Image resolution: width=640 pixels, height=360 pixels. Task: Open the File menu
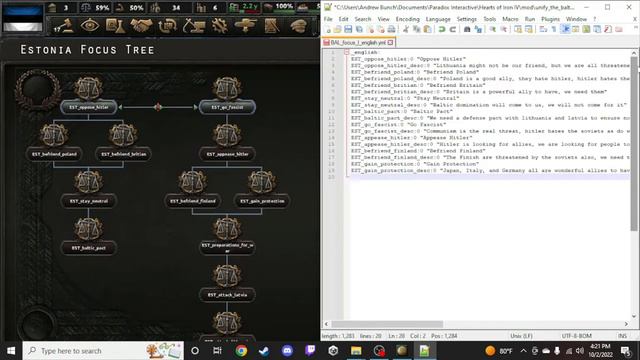click(328, 19)
